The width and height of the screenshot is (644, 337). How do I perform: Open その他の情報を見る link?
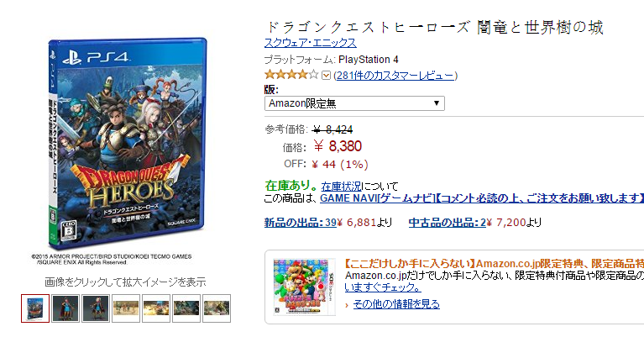(396, 304)
